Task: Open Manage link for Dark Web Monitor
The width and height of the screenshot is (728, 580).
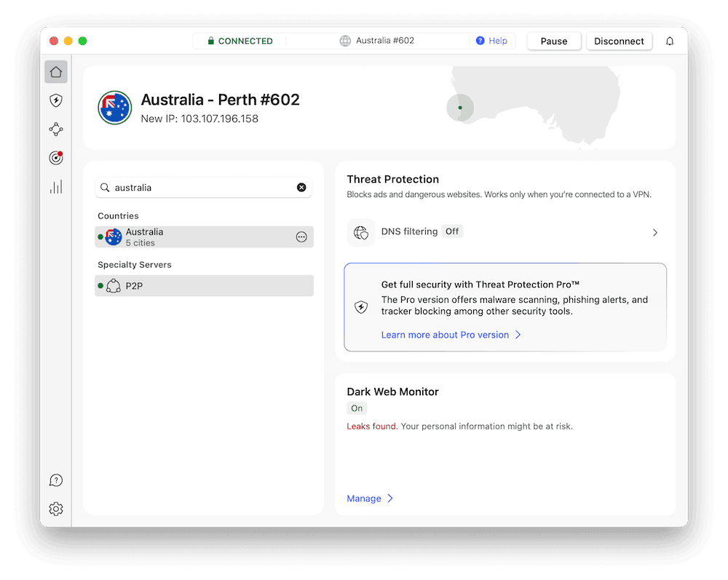Action: click(x=363, y=498)
